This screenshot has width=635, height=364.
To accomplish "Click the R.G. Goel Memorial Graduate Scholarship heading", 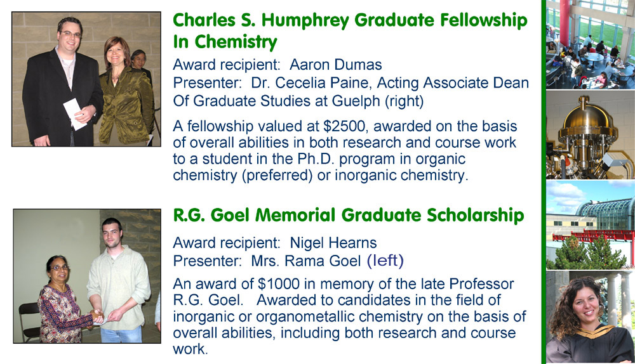I will click(349, 216).
